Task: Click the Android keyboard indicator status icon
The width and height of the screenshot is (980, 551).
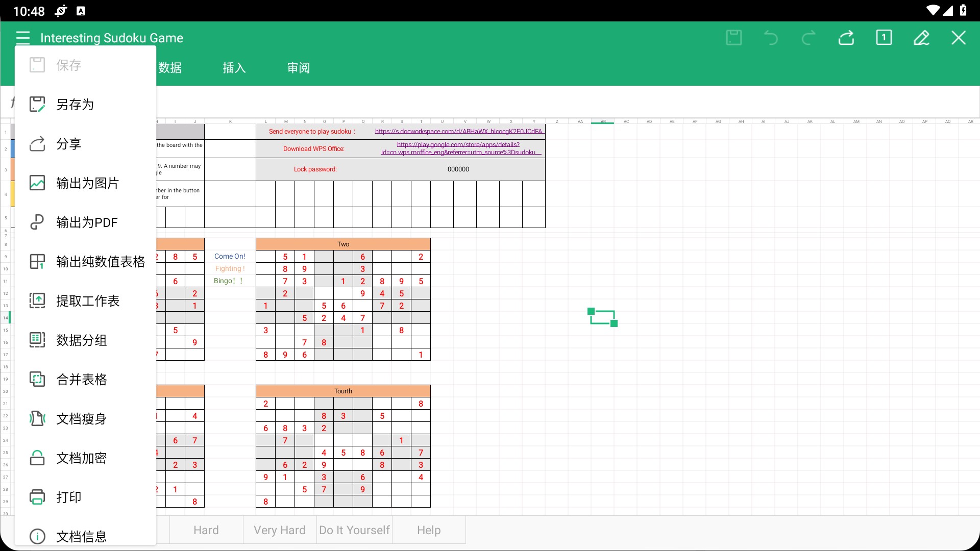Action: click(81, 11)
